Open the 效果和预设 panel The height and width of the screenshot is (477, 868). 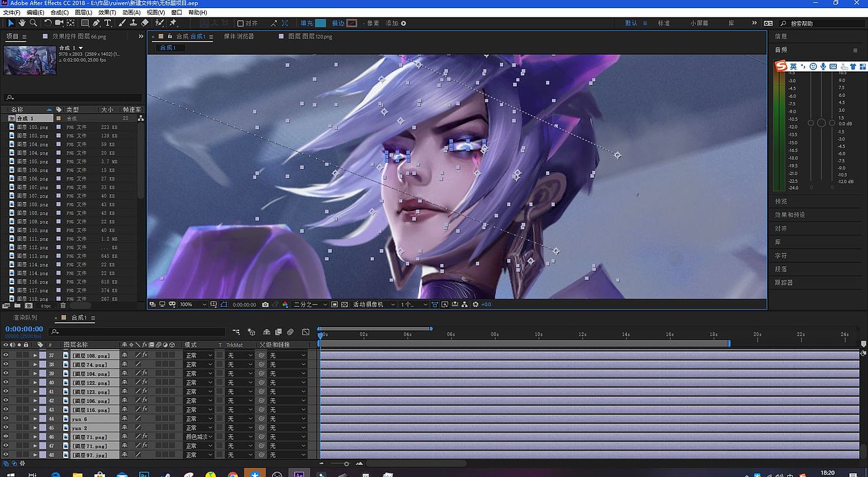pos(790,214)
